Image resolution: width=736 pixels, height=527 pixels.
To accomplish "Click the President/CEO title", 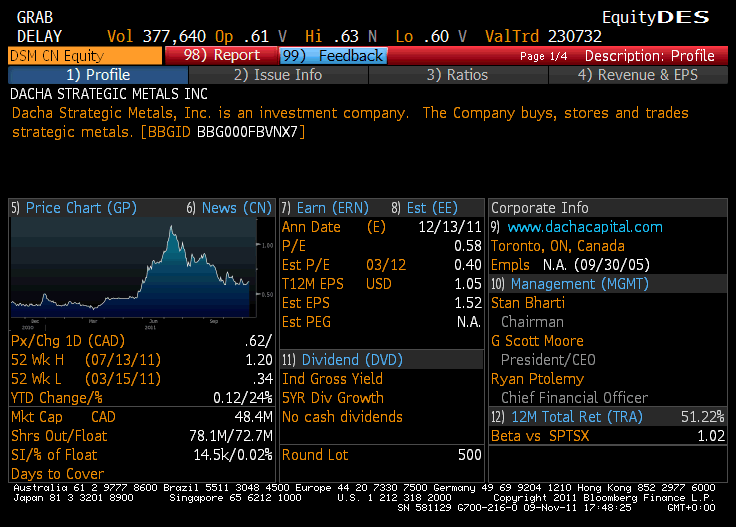I will pyautogui.click(x=548, y=360).
